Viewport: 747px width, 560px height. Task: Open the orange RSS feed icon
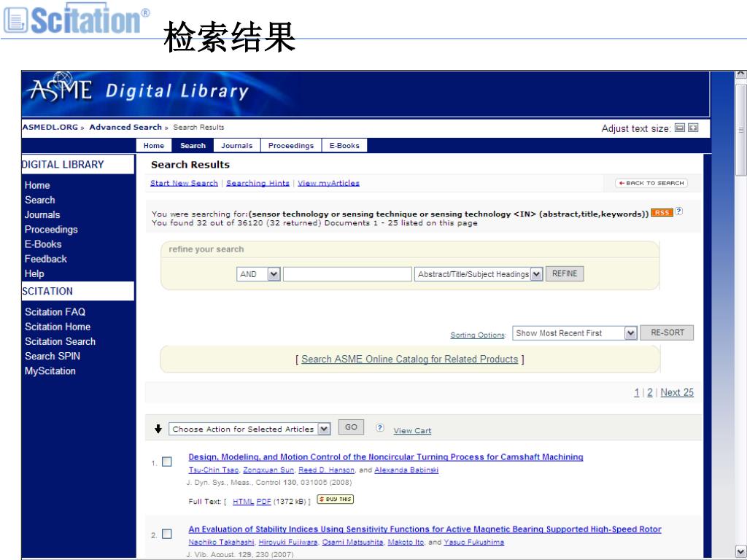[x=662, y=212]
